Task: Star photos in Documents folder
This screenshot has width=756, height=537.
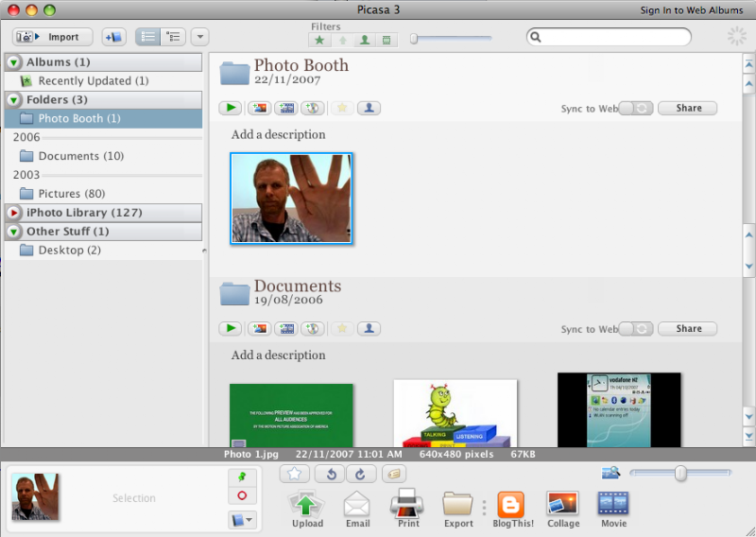Action: [x=342, y=329]
